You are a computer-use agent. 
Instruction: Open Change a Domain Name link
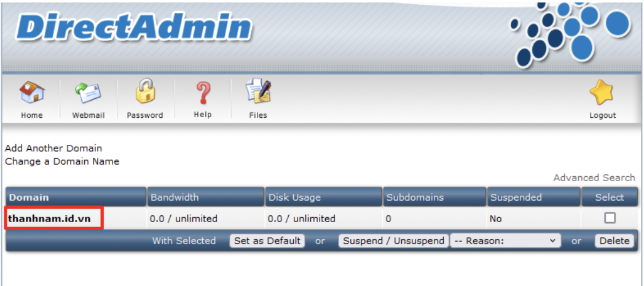point(62,161)
